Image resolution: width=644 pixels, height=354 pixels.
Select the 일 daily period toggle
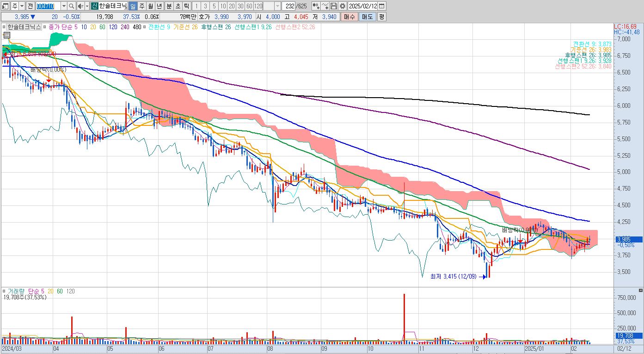[x=133, y=6]
